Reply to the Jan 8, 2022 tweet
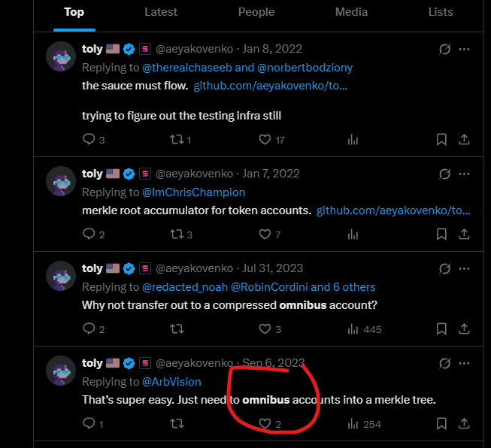 tap(89, 139)
